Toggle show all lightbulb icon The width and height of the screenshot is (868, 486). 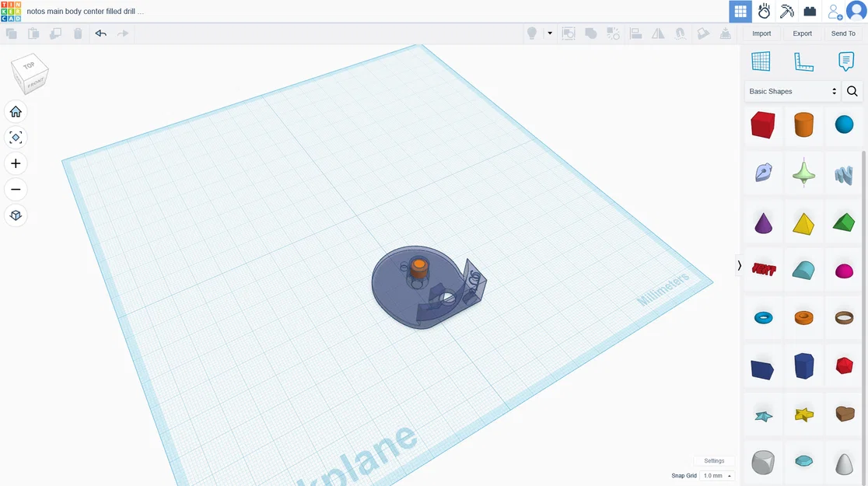[x=532, y=33]
